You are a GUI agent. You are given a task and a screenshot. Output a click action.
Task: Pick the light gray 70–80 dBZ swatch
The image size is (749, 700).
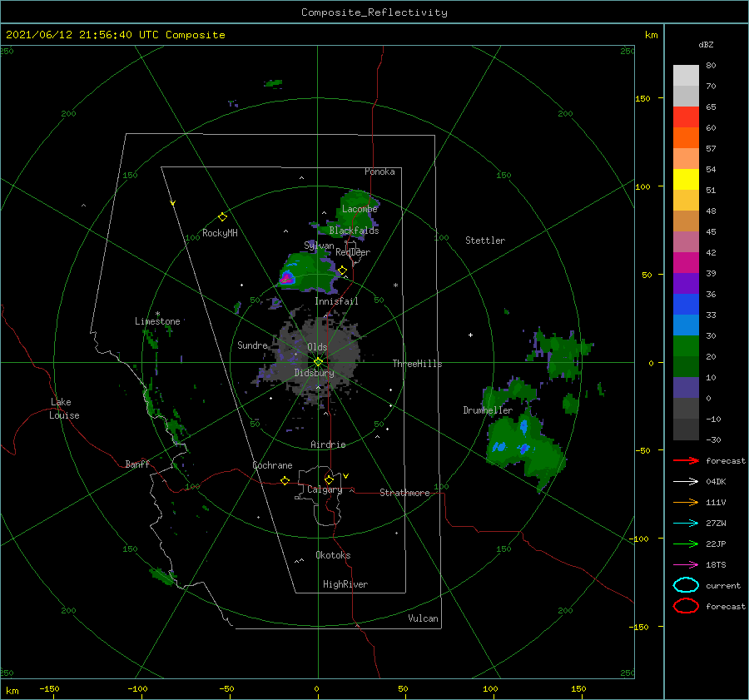pyautogui.click(x=686, y=76)
